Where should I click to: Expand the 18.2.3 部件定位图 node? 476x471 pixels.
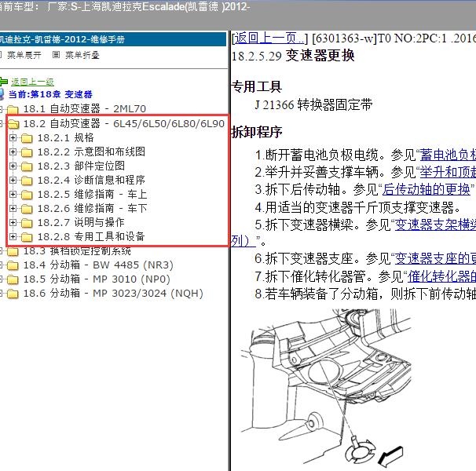pos(13,166)
